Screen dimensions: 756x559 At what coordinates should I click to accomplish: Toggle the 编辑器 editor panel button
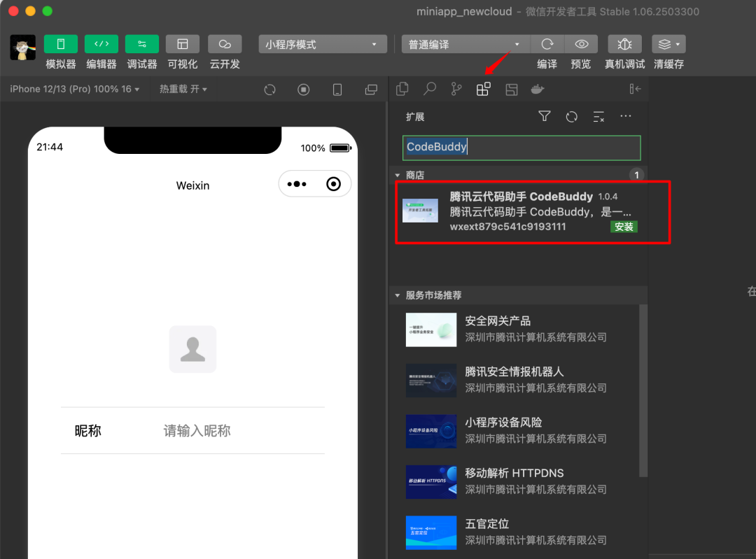pos(101,44)
